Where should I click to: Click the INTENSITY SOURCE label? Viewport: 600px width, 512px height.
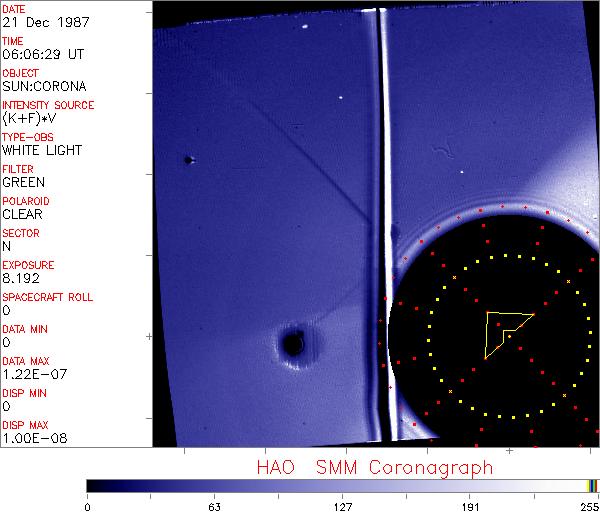click(x=48, y=105)
